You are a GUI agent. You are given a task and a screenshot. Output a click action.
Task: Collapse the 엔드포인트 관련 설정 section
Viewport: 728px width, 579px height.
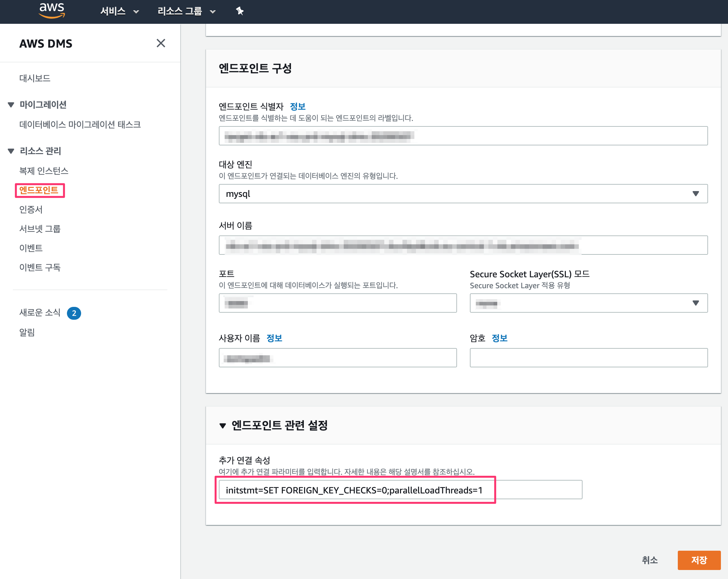point(222,426)
